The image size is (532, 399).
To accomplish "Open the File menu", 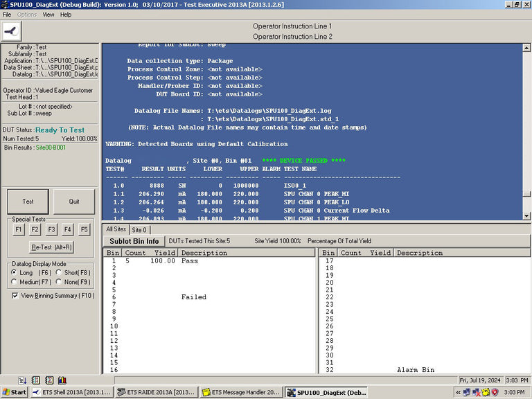I will coord(7,15).
